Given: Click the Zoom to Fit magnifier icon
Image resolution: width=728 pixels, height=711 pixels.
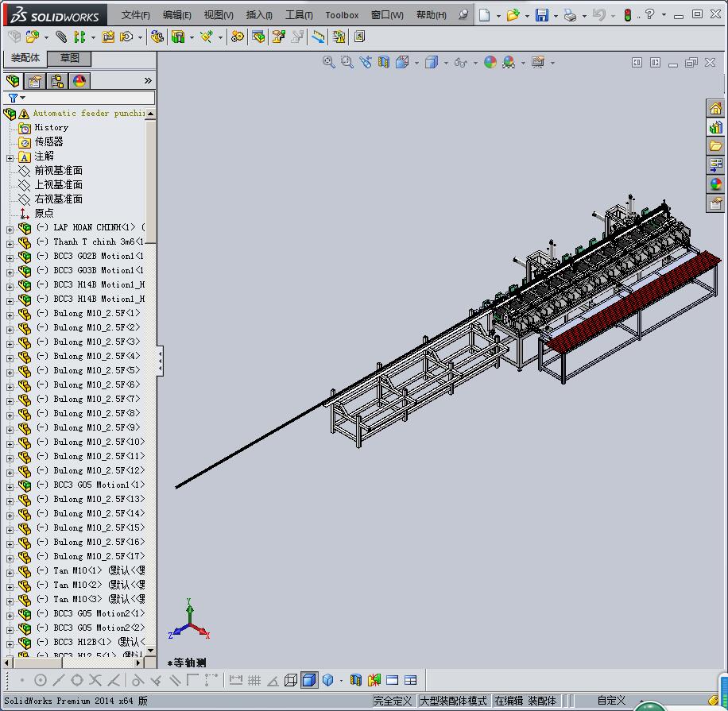Looking at the screenshot, I should coord(328,62).
